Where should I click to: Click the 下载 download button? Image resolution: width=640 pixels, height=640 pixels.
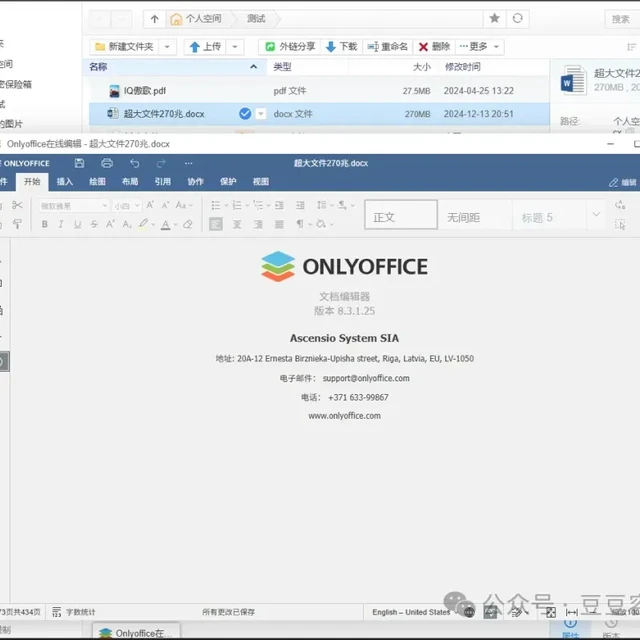point(341,46)
